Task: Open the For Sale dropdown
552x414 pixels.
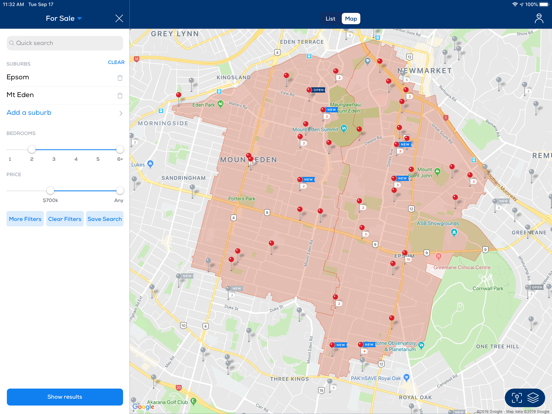Action: [64, 18]
